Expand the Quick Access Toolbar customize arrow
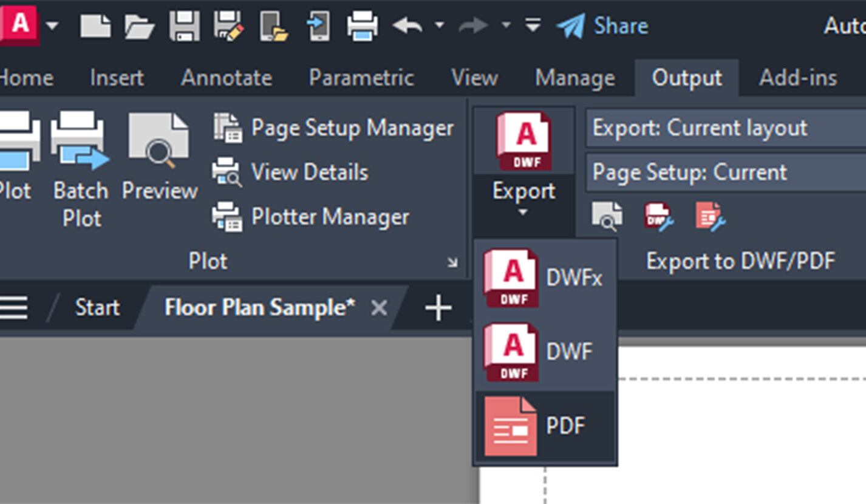Viewport: 866px width, 504px height. (x=533, y=27)
